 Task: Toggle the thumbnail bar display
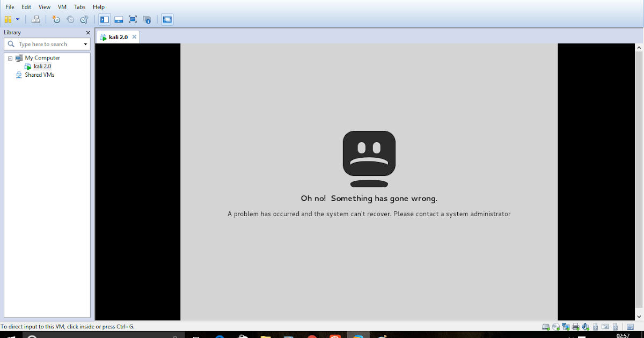(119, 19)
